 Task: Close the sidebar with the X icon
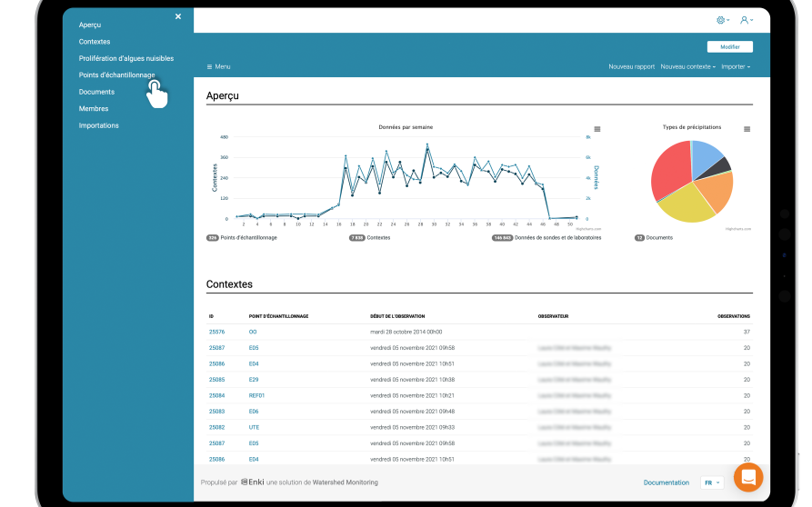tap(178, 16)
